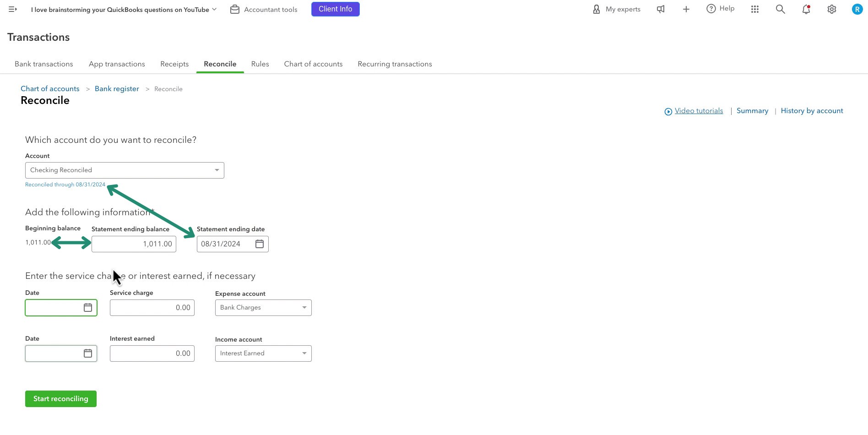868x435 pixels.
Task: Switch to the App transactions tab
Action: coord(117,64)
